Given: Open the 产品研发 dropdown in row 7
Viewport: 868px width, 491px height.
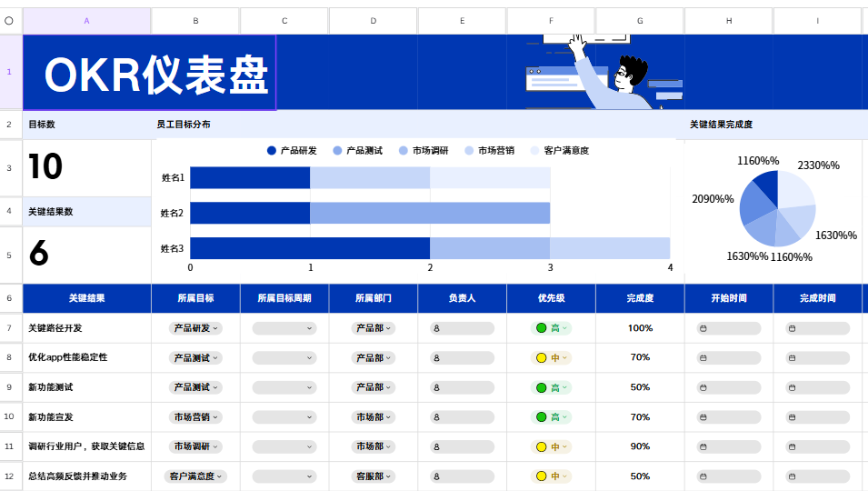Looking at the screenshot, I should [x=195, y=328].
